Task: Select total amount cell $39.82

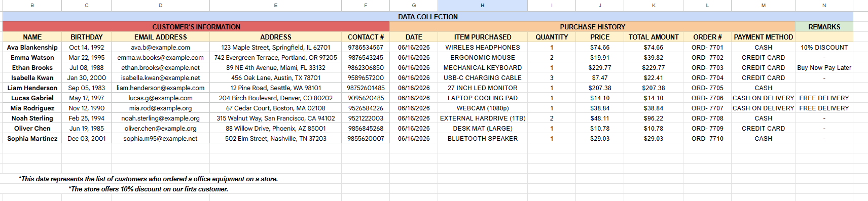Action: pos(654,57)
